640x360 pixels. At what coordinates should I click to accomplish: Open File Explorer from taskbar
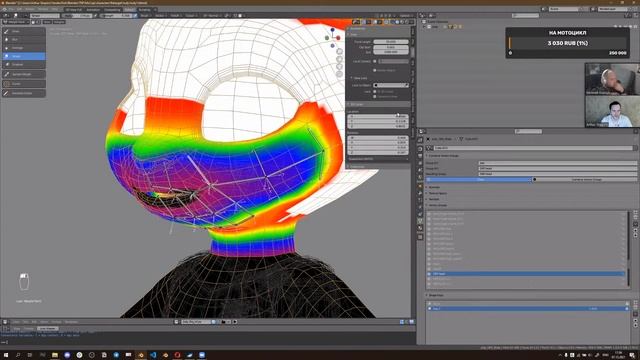(55, 355)
